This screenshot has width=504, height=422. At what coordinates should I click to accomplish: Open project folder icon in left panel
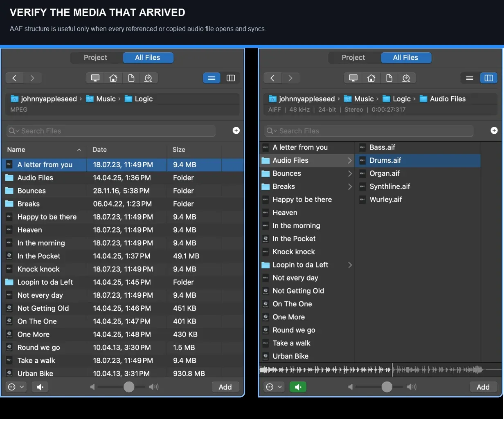tap(131, 78)
